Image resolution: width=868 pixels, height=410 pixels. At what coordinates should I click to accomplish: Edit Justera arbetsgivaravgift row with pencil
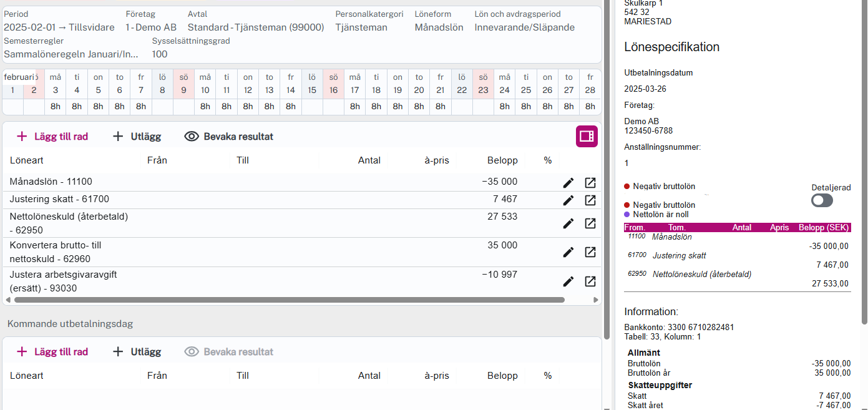coord(568,281)
